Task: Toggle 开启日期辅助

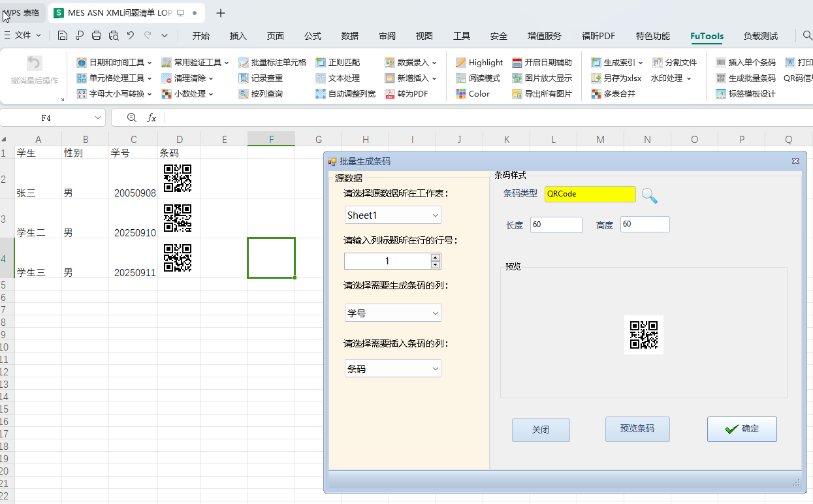Action: pos(542,63)
